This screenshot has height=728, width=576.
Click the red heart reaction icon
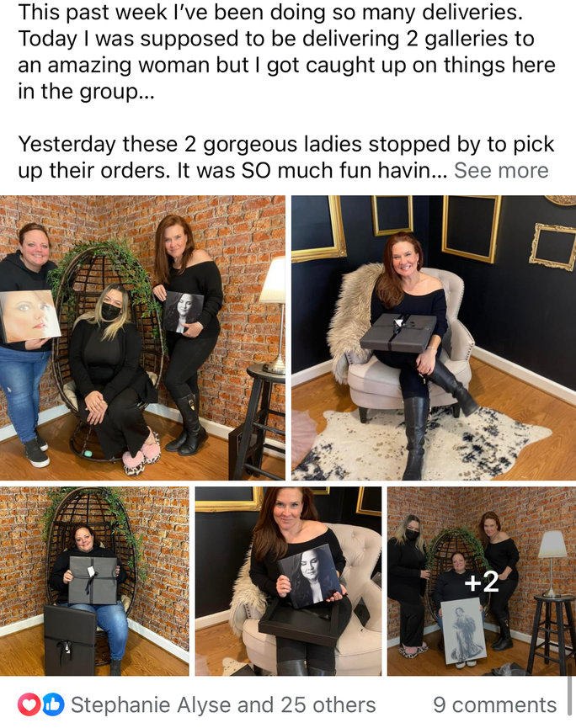coord(29,704)
